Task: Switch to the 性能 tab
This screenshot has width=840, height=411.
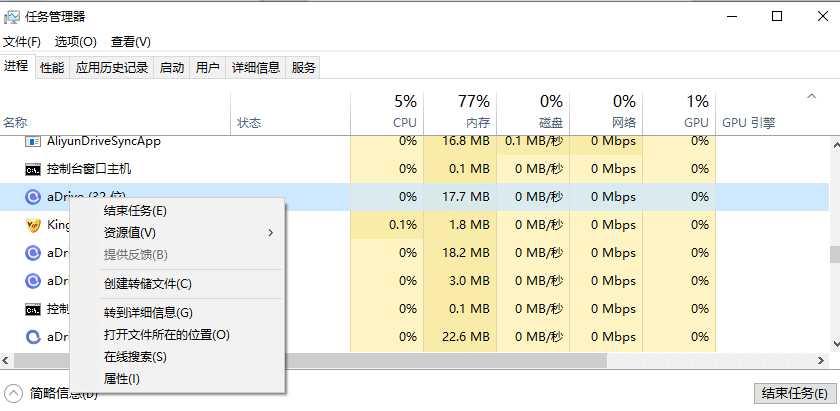Action: [x=52, y=68]
